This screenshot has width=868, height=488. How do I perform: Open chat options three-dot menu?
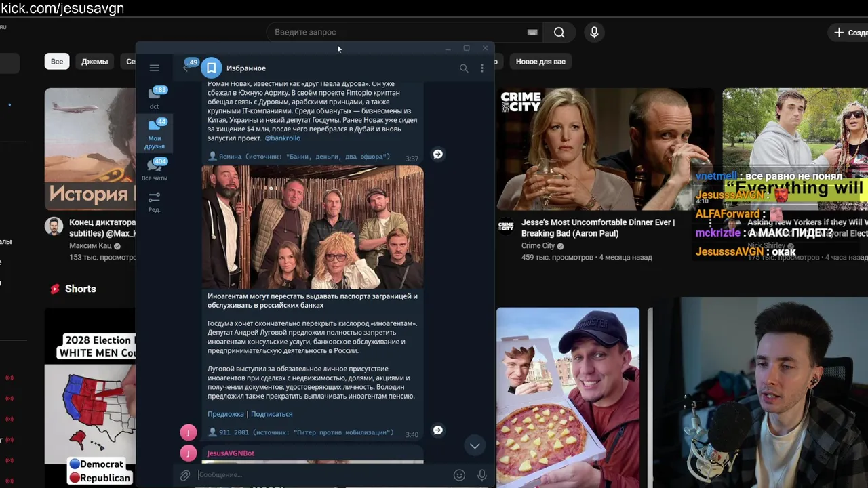pos(482,68)
